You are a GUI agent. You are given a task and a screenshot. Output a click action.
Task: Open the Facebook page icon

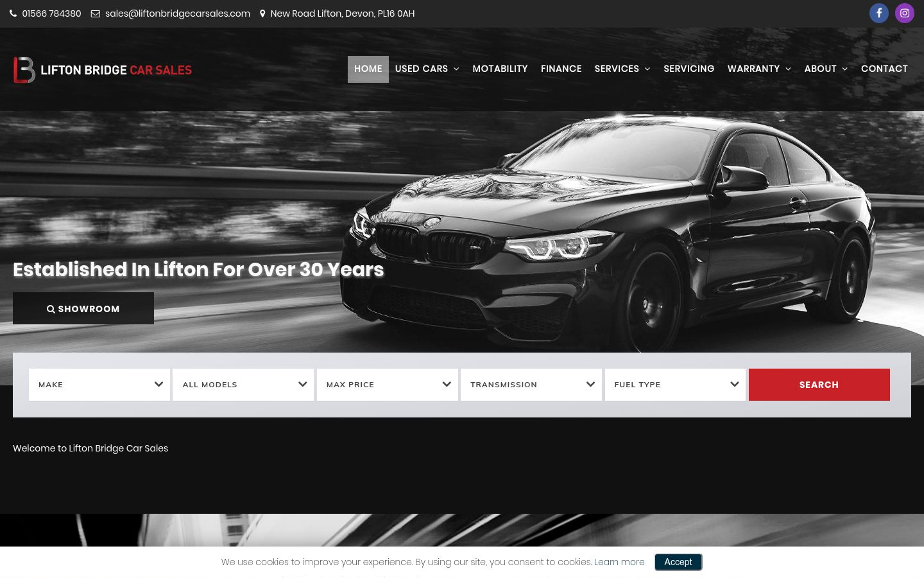click(879, 13)
